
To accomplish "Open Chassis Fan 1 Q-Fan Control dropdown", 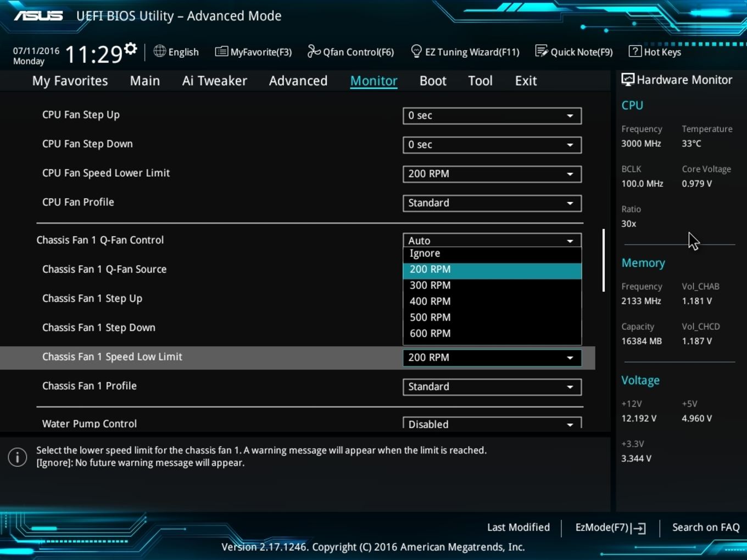I will click(492, 240).
